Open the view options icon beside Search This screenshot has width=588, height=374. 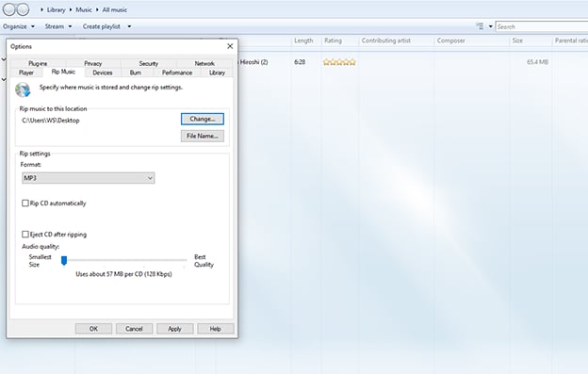[x=480, y=26]
